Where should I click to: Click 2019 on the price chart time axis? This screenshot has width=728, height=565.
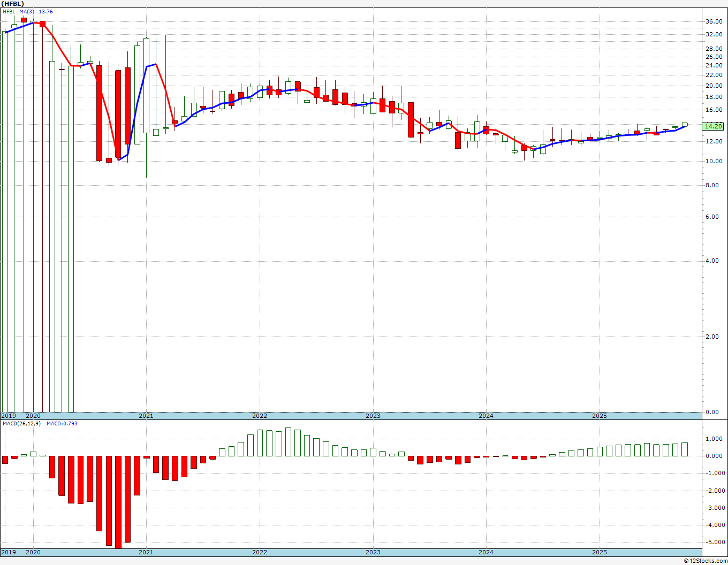click(9, 416)
